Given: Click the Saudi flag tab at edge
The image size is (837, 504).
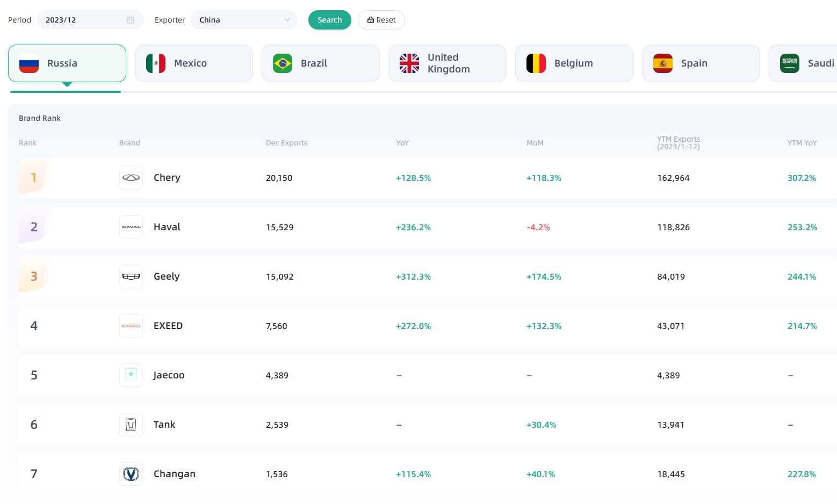Looking at the screenshot, I should coord(804,63).
